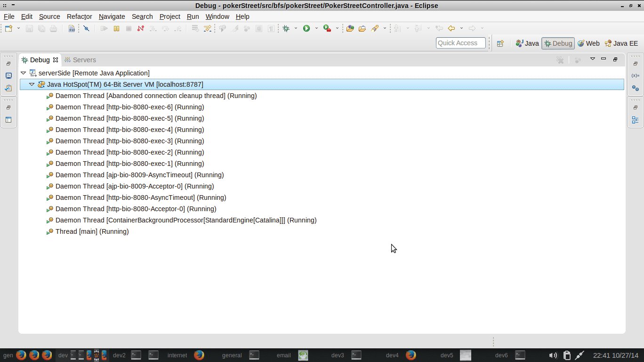Viewport: 644px width, 362px height.
Task: Select the Debug perspective button
Action: [x=558, y=43]
